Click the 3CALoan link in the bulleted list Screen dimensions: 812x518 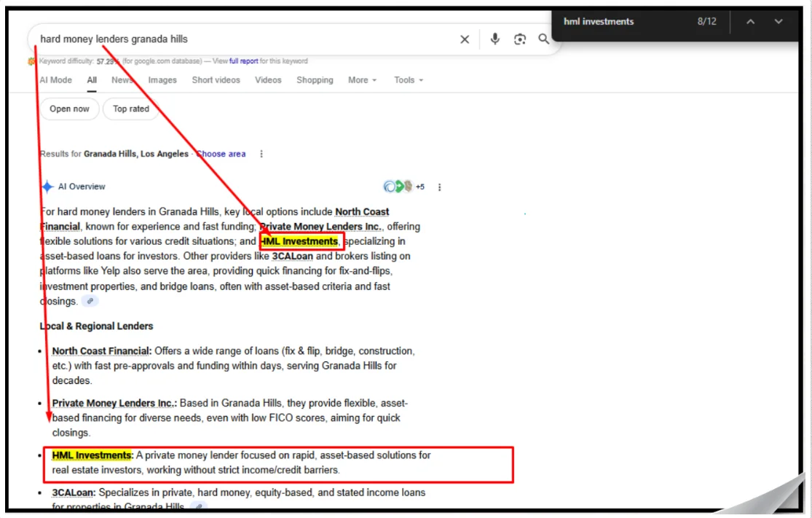[x=74, y=493]
